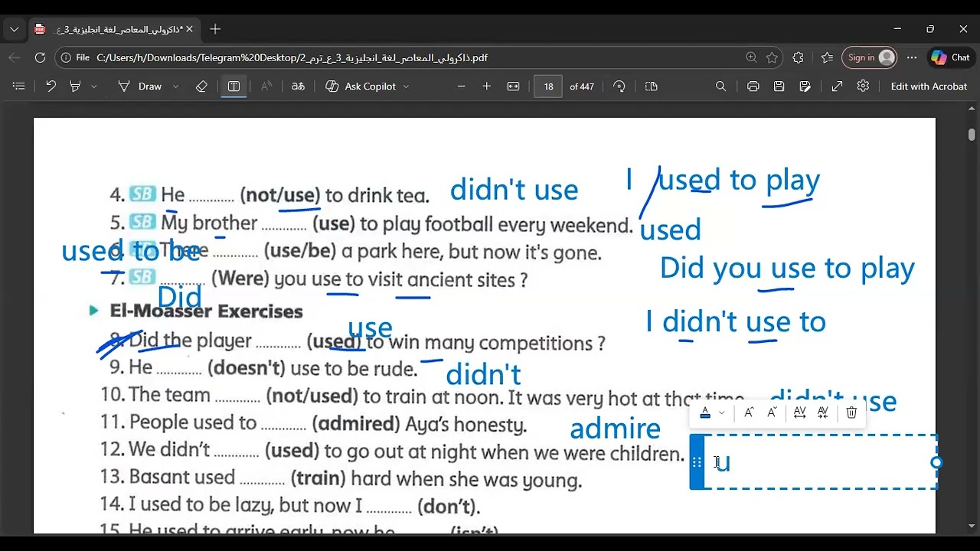
Task: Open the Favorites list
Action: [827, 57]
